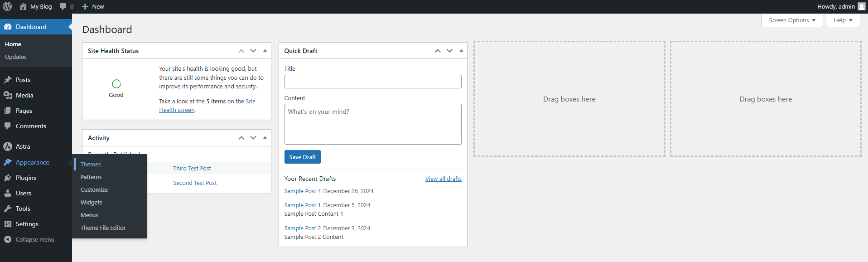868x262 pixels.
Task: Open Menus in Appearance submenu
Action: pyautogui.click(x=89, y=215)
